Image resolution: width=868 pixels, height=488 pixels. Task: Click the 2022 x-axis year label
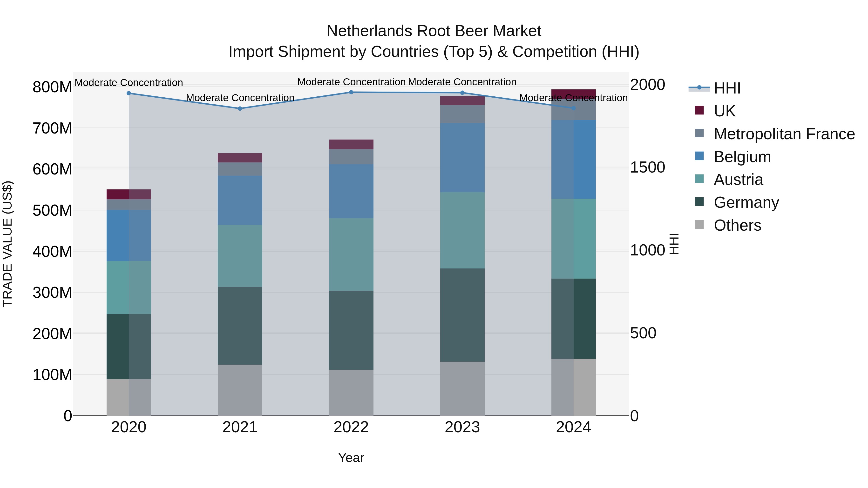point(351,427)
